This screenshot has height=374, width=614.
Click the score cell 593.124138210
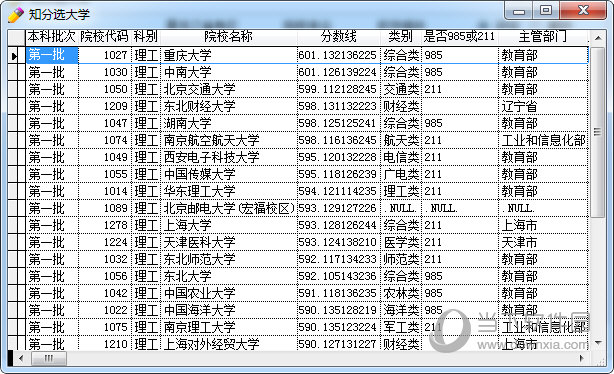pos(339,242)
